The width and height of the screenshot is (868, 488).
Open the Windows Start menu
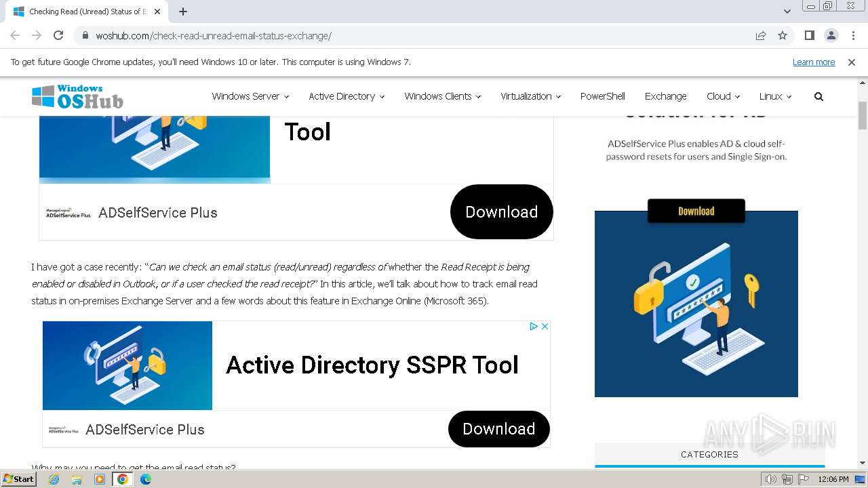[x=18, y=479]
